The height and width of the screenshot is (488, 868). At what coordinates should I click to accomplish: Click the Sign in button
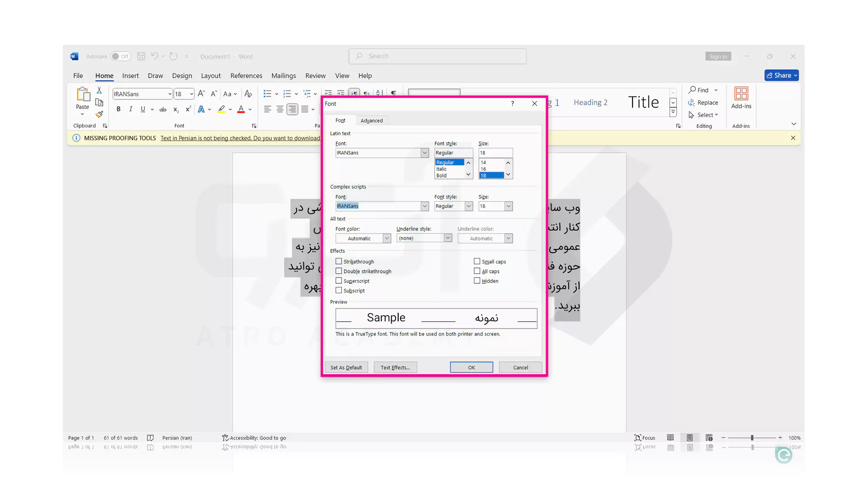718,56
